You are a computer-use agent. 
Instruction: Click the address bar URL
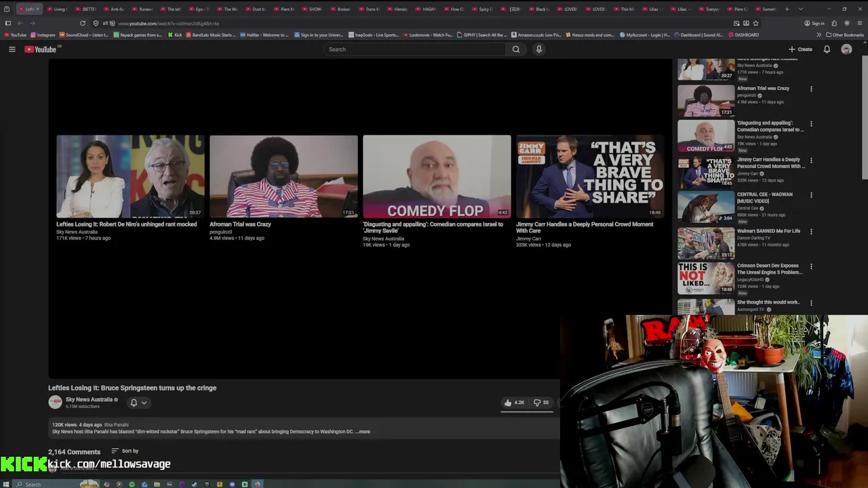click(x=168, y=23)
